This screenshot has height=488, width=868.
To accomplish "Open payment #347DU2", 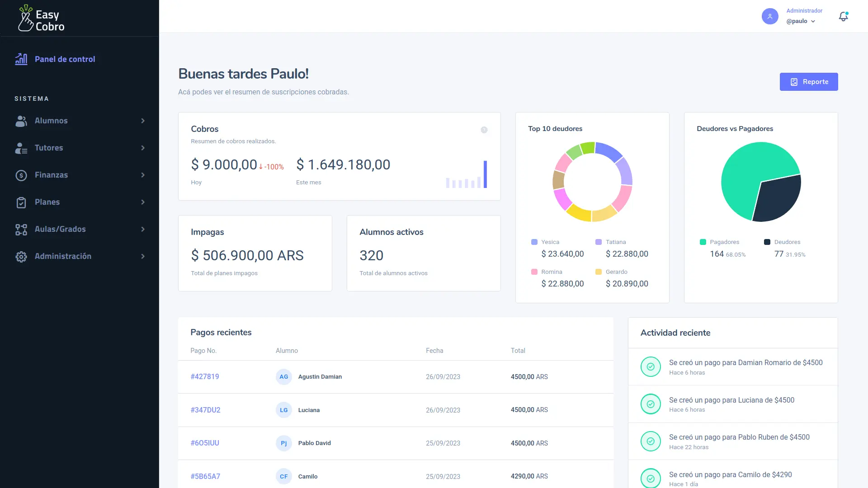I will (205, 410).
